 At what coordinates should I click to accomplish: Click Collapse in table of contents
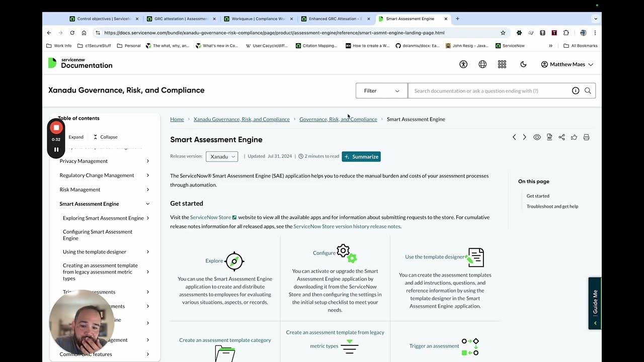click(105, 137)
